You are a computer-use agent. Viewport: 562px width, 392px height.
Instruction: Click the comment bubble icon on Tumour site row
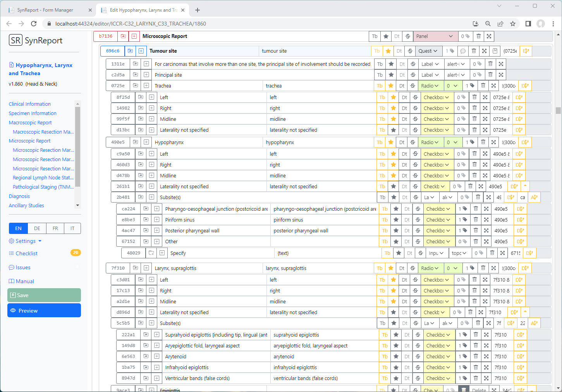pyautogui.click(x=463, y=51)
